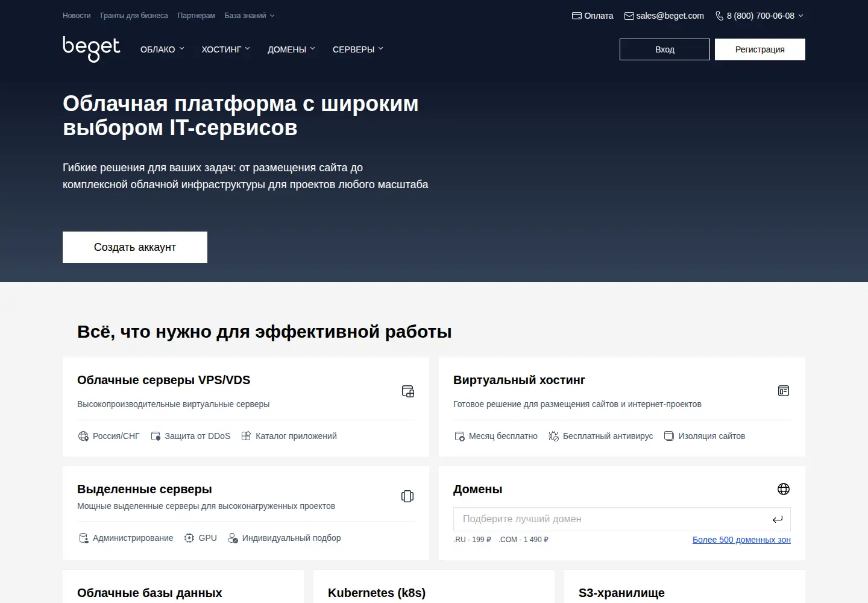Image resolution: width=868 pixels, height=603 pixels.
Task: Click the envelope icon beside sales@beget.com
Action: click(629, 16)
